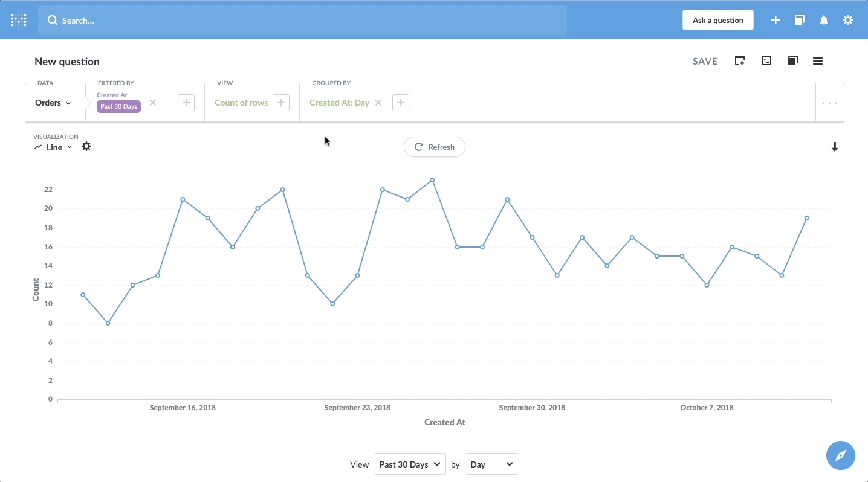The width and height of the screenshot is (868, 482).
Task: Open the compass x-ray floating button
Action: [841, 455]
